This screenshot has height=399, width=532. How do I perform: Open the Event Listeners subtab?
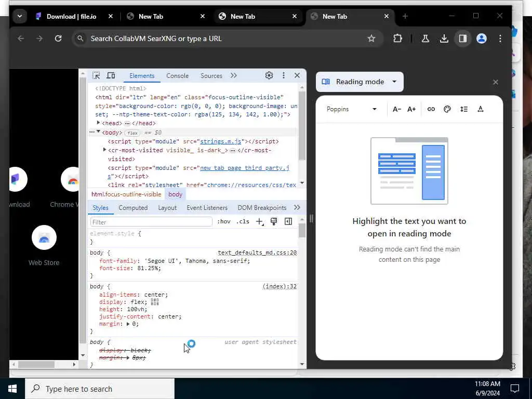coord(207,208)
